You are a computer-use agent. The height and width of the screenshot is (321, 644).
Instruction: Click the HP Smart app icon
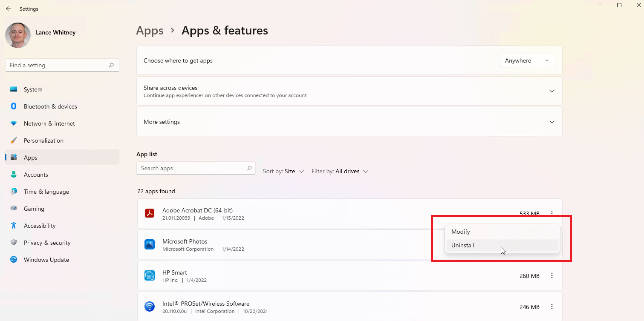tap(149, 275)
